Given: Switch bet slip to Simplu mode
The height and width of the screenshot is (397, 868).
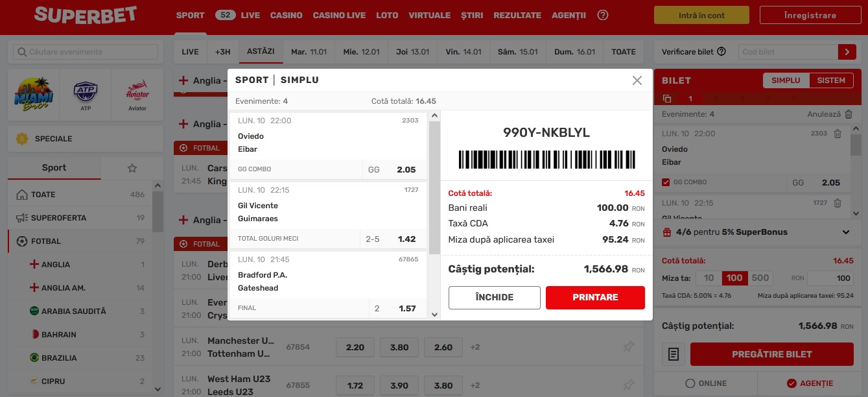Looking at the screenshot, I should [786, 80].
